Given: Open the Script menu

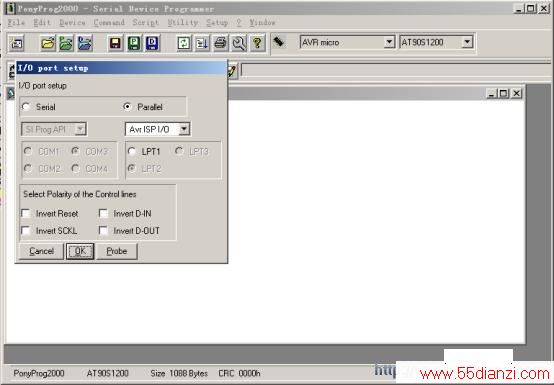Looking at the screenshot, I should pyautogui.click(x=146, y=22).
